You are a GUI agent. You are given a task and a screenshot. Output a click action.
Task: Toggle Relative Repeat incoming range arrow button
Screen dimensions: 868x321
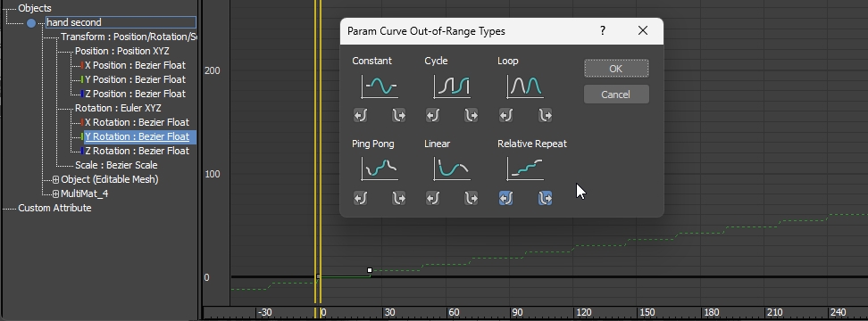click(505, 198)
